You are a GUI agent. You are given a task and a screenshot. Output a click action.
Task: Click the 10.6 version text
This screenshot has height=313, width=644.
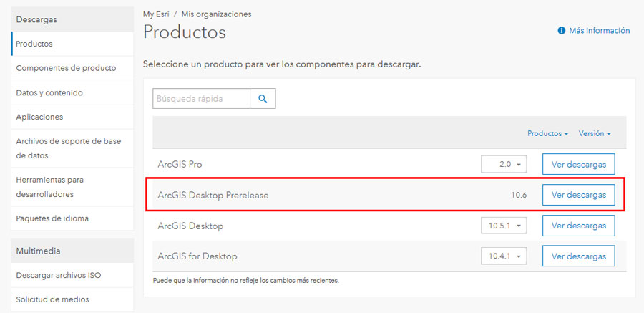(519, 196)
